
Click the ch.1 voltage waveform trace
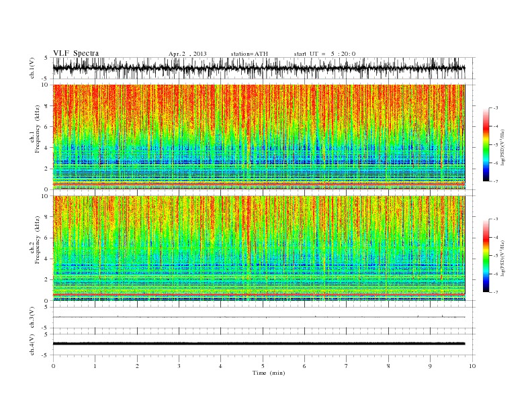point(259,68)
